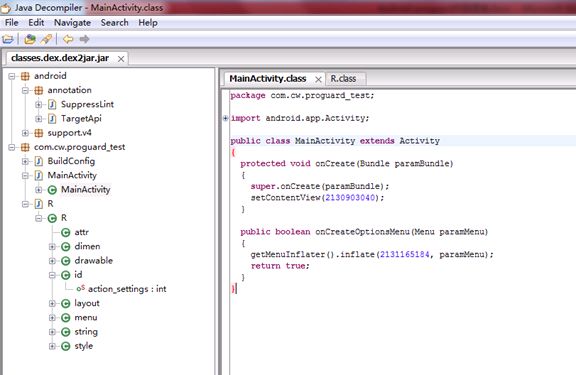Viewport: 576px width, 375px height.
Task: Expand the layout class node
Action: tap(52, 303)
